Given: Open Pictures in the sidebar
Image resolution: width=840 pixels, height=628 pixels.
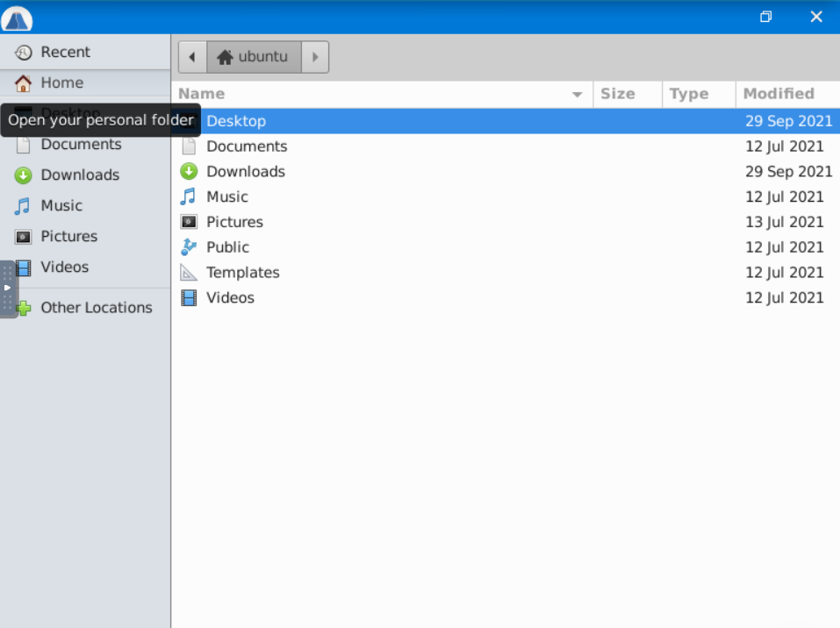Looking at the screenshot, I should (x=85, y=236).
